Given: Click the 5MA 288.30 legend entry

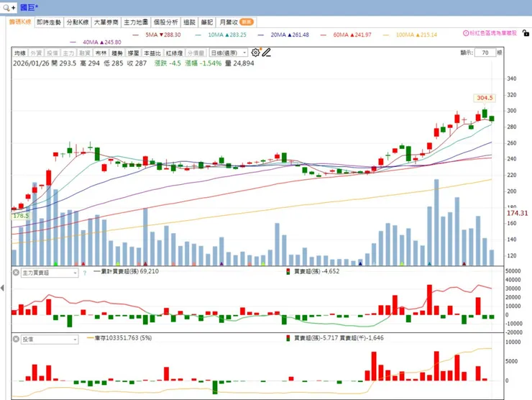Looking at the screenshot, I should point(157,35).
